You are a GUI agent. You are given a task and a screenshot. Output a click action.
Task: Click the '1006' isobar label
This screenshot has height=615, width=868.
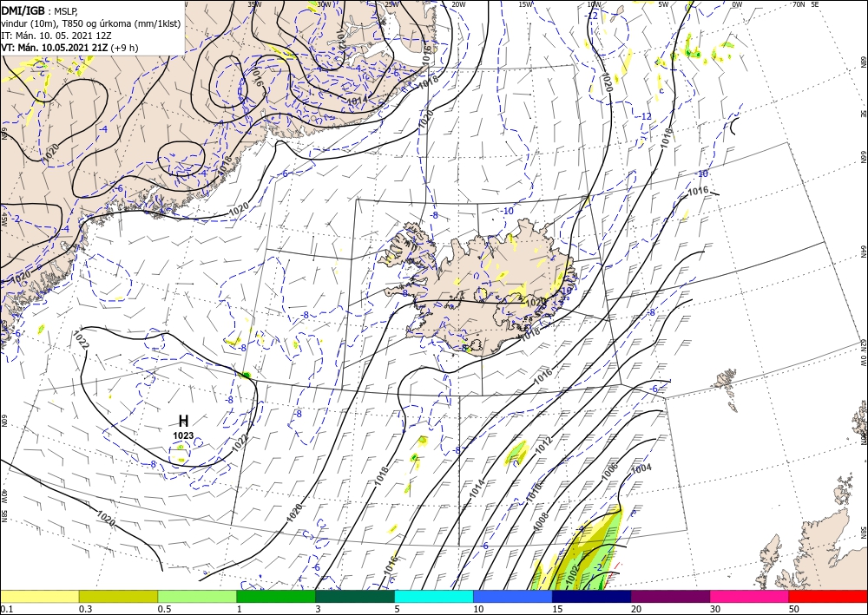[609, 470]
